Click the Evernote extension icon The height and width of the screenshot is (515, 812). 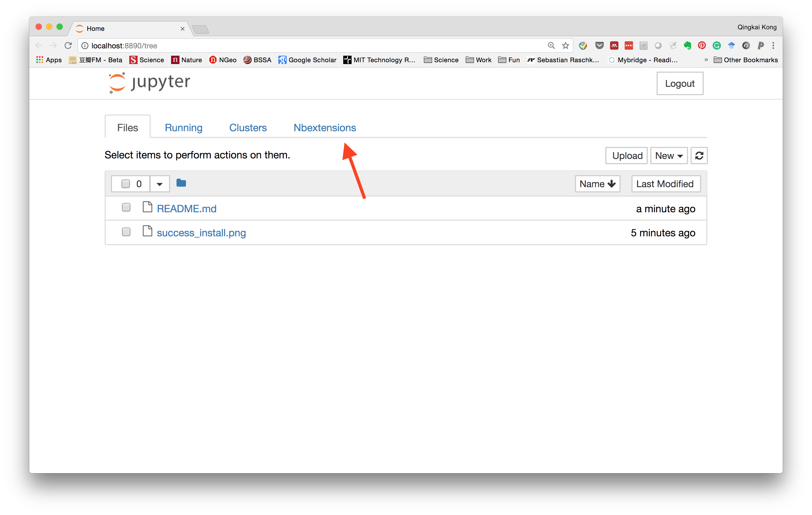[x=687, y=45]
